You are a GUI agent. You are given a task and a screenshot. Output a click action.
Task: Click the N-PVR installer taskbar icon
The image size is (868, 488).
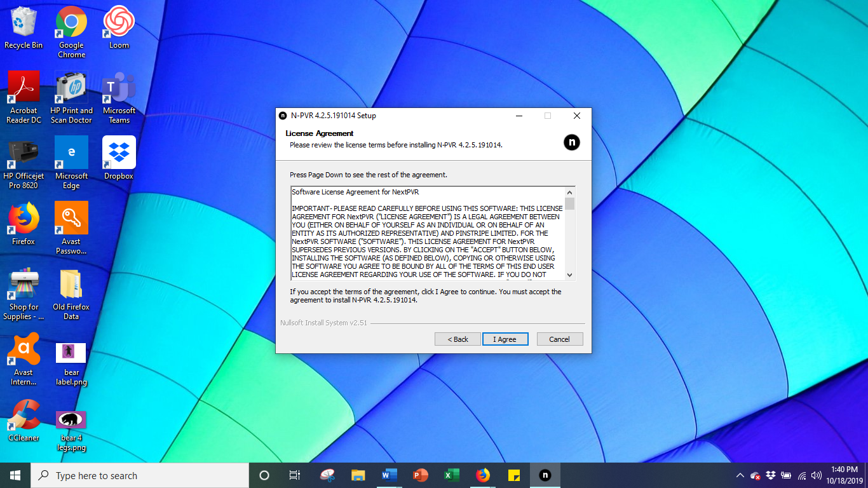tap(545, 475)
